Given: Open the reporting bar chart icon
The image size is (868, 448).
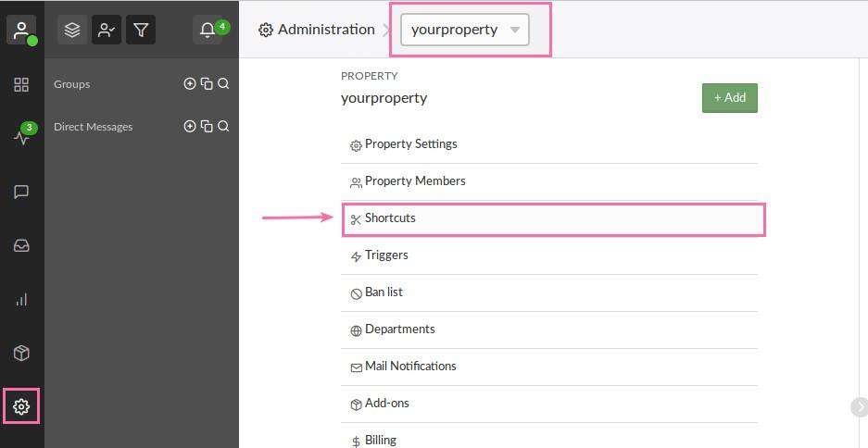Looking at the screenshot, I should 21,300.
